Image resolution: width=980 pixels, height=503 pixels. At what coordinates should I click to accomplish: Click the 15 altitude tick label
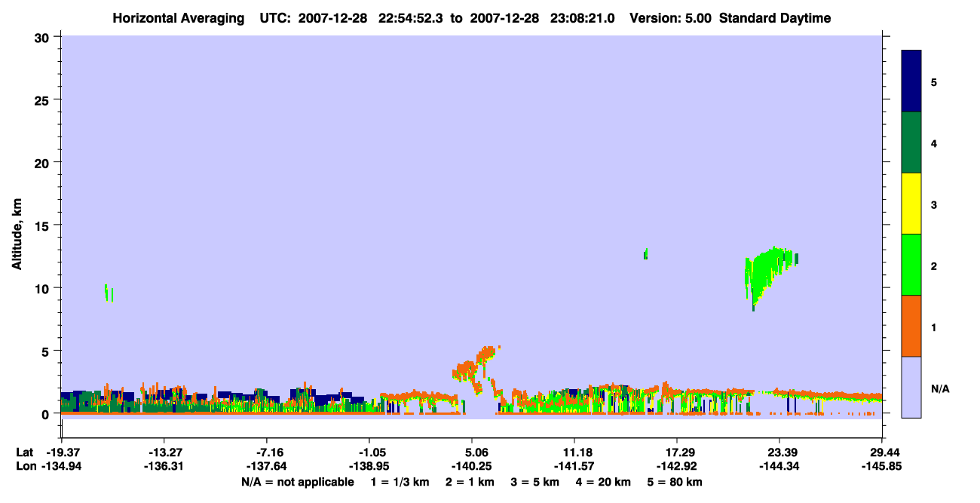(x=43, y=225)
